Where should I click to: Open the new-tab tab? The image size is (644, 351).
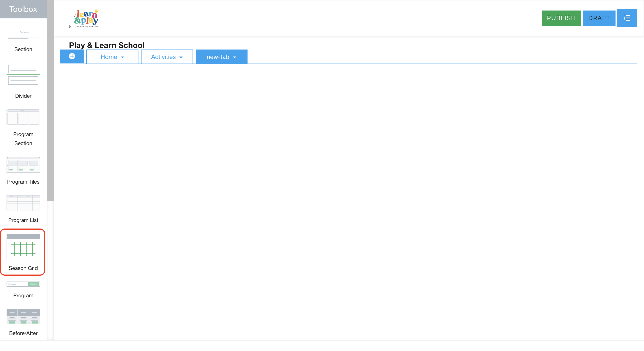[x=218, y=57]
